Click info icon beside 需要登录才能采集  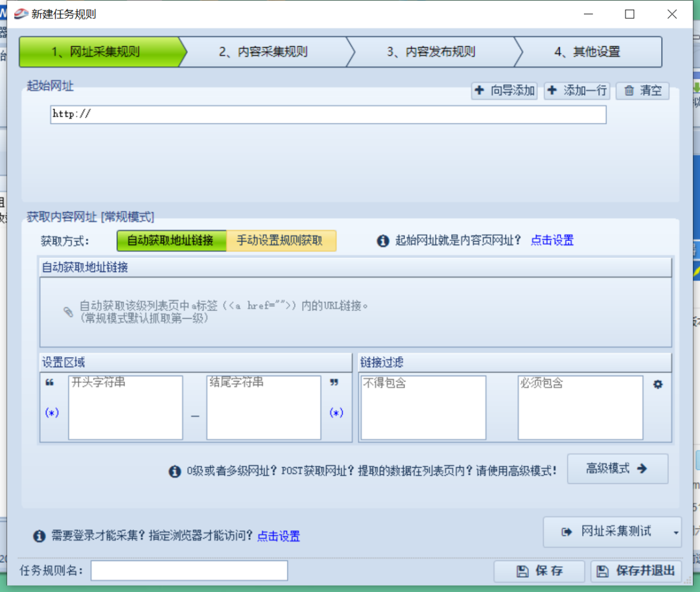click(x=40, y=536)
